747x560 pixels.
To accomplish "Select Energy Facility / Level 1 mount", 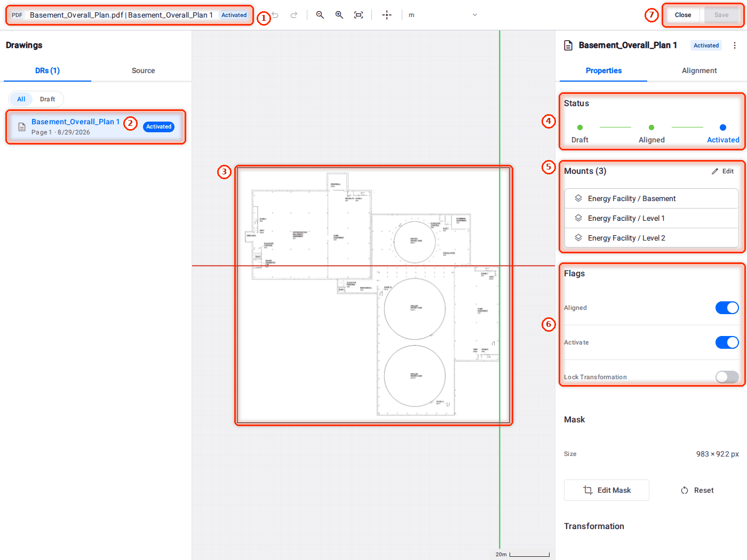I will (x=651, y=218).
